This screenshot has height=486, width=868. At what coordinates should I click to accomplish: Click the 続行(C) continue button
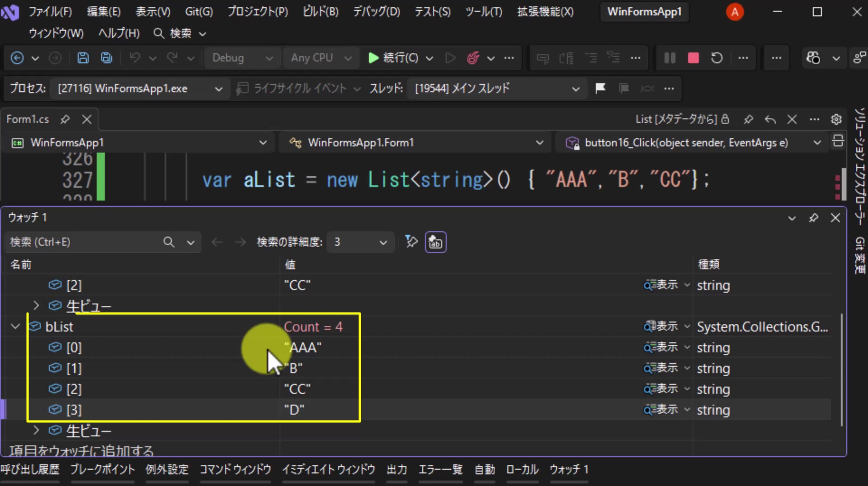(393, 58)
